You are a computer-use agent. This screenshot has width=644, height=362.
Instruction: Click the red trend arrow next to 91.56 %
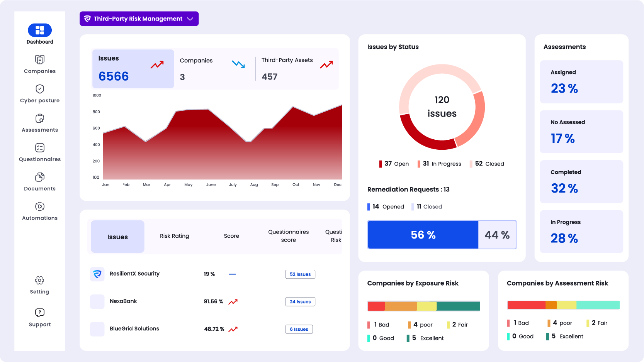233,302
